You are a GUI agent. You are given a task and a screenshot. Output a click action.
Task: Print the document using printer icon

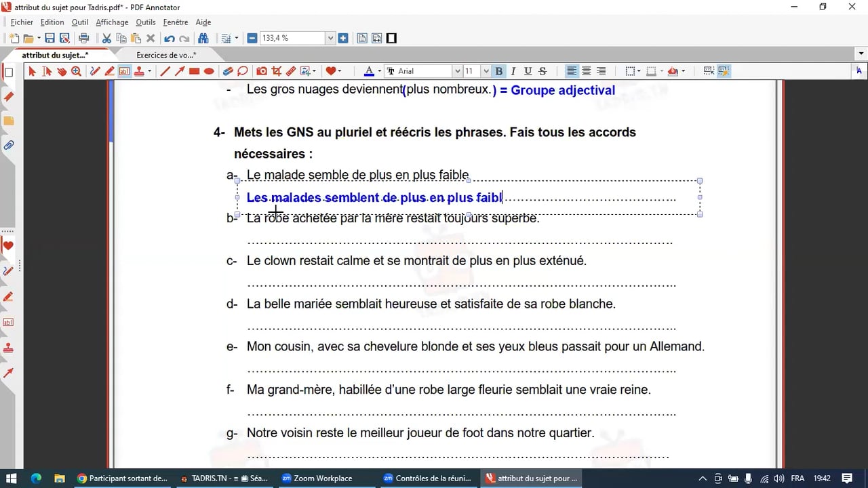point(84,39)
